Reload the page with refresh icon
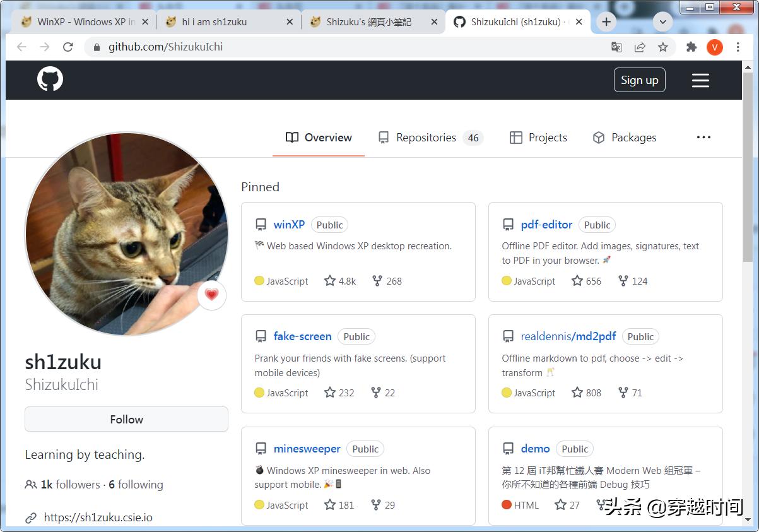 pos(68,47)
